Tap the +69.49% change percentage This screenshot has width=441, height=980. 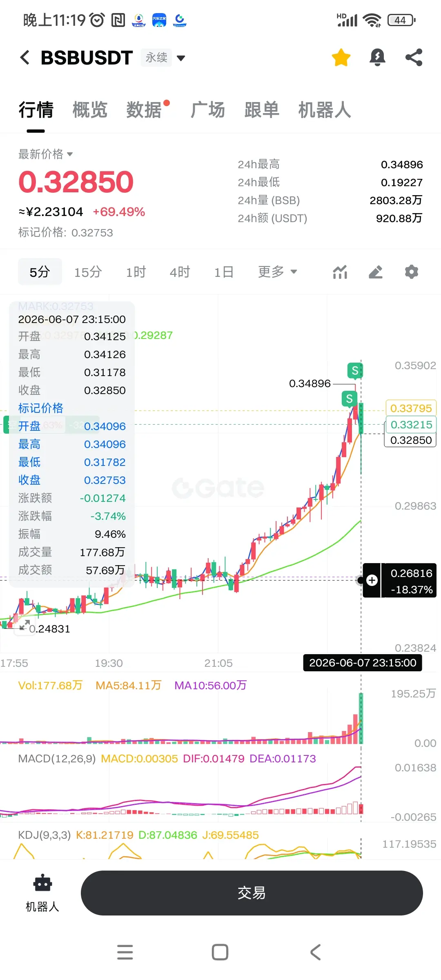point(119,212)
